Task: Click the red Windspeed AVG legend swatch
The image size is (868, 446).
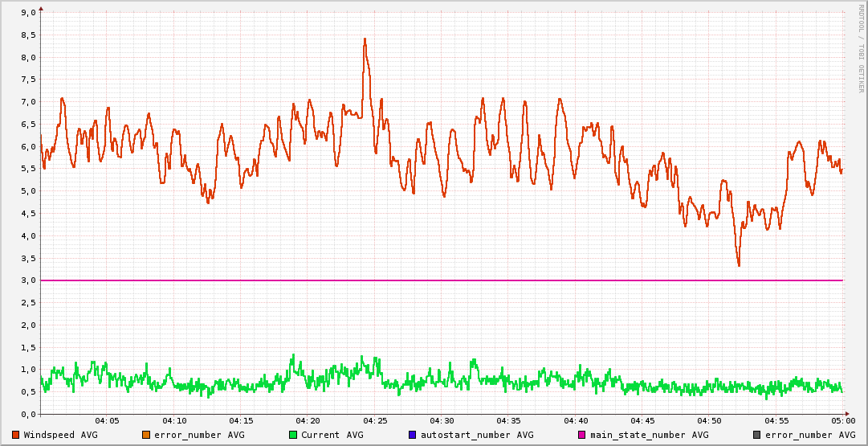Action: (16, 435)
